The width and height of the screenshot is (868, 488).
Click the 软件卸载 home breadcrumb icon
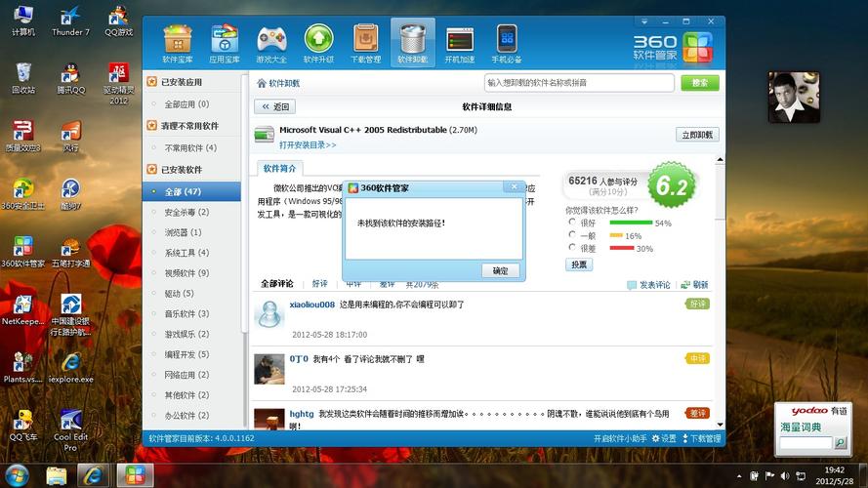[262, 83]
